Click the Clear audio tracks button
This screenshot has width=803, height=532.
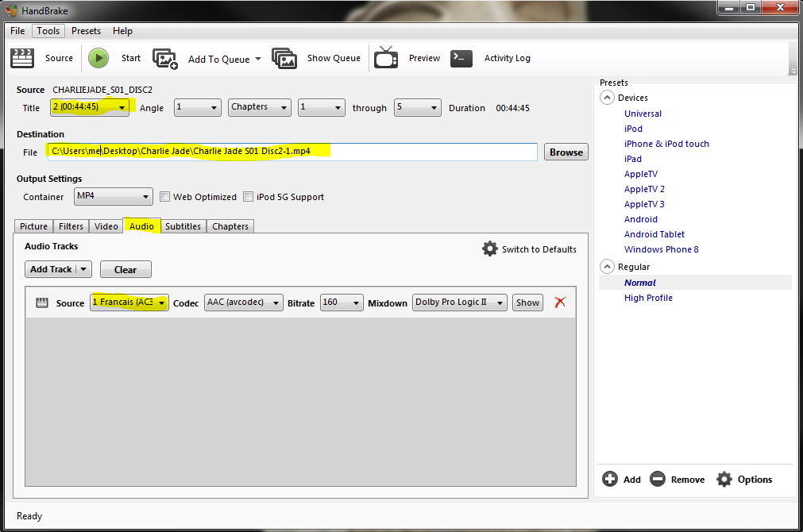[x=125, y=269]
